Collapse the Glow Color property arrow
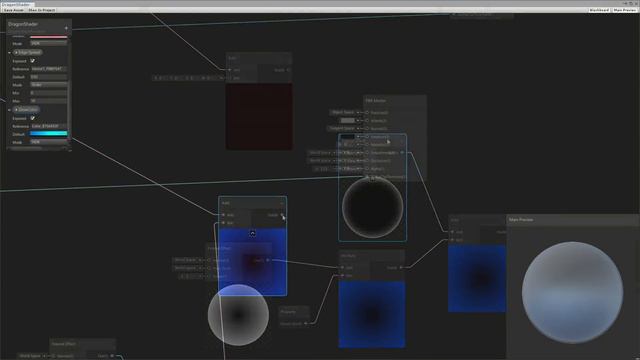The height and width of the screenshot is (360, 640). (9, 110)
